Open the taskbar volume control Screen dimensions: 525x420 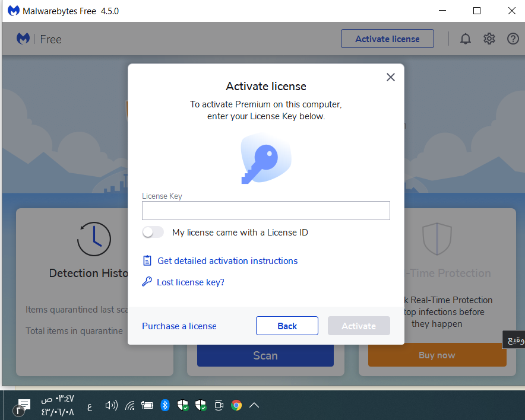click(x=112, y=406)
